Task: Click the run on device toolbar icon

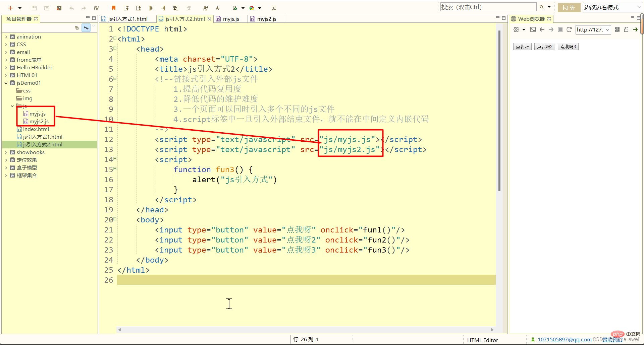Action: pos(235,8)
